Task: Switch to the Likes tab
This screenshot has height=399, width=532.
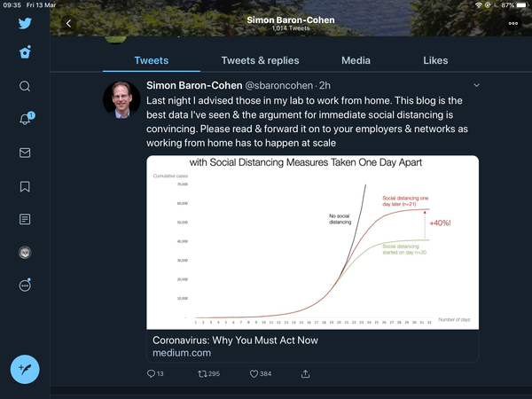Action: click(x=435, y=60)
